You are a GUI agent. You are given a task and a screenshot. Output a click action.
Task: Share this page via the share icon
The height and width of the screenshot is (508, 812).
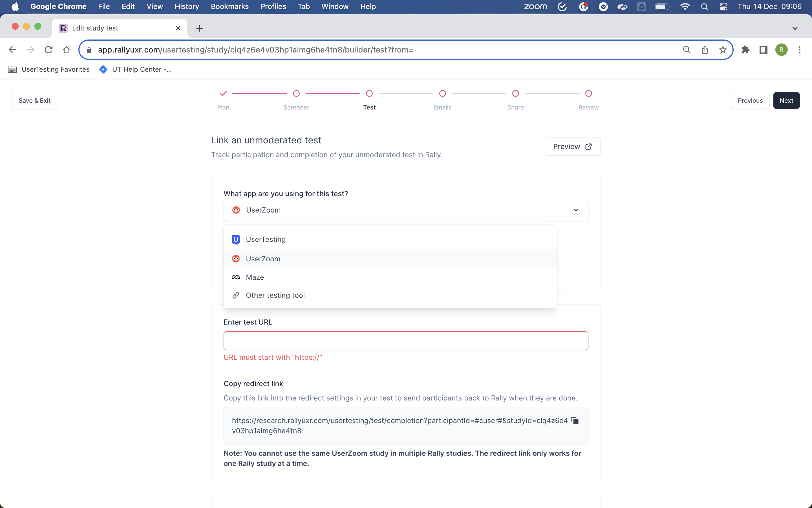point(705,50)
